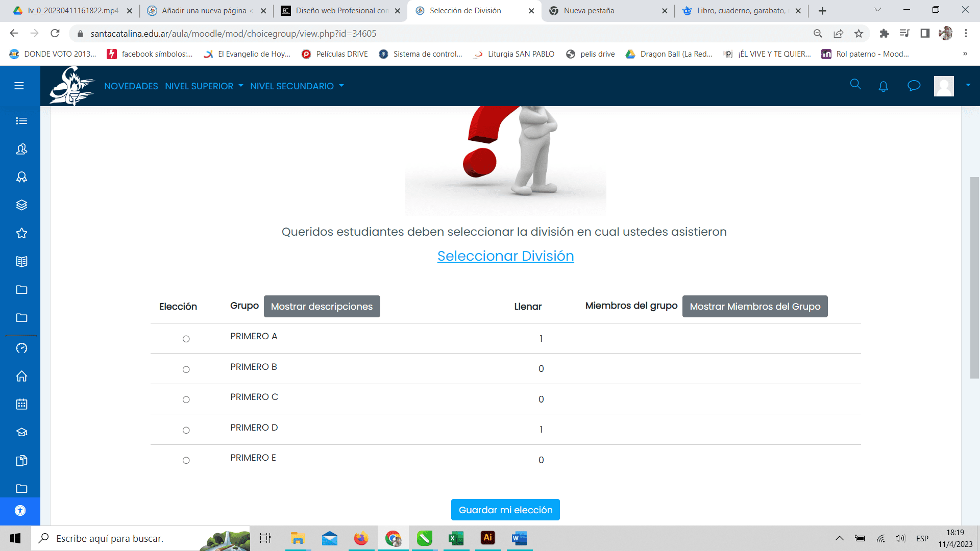This screenshot has height=551, width=980.
Task: Switch to the Nueva pestaña tab
Action: pos(607,11)
